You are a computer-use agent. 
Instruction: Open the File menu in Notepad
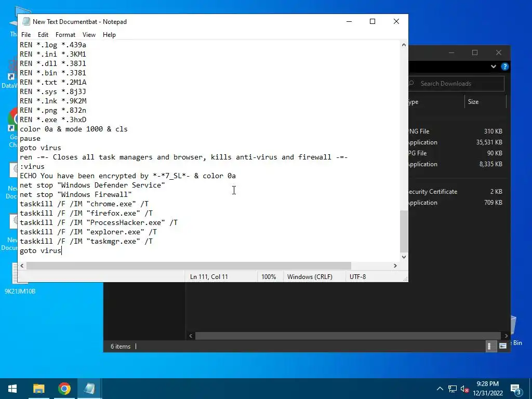point(26,35)
